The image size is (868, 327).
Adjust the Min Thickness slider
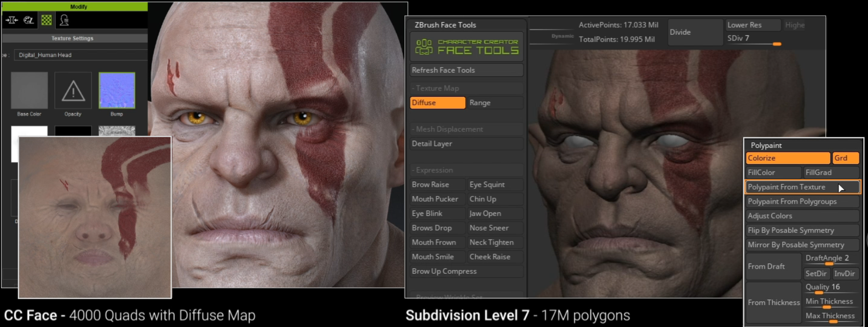tap(831, 302)
